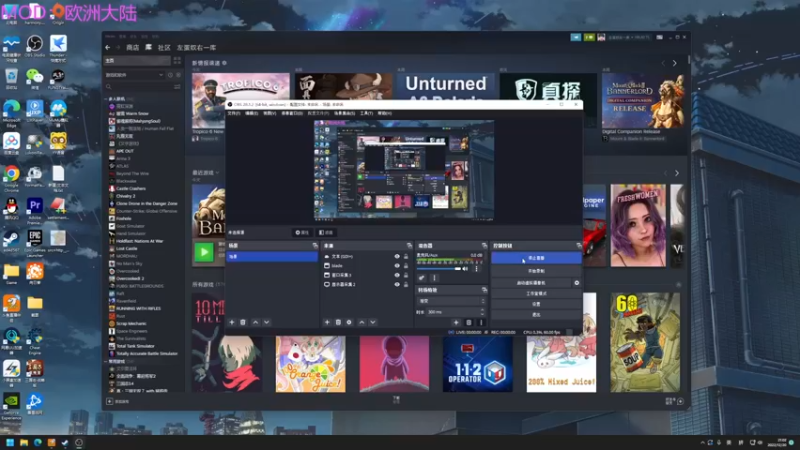The height and width of the screenshot is (450, 800).
Task: Remove the selected source with trash icon
Action: (338, 322)
